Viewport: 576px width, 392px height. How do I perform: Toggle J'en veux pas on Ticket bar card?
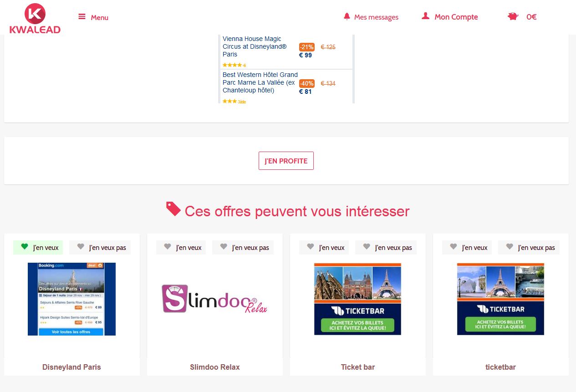tap(386, 248)
